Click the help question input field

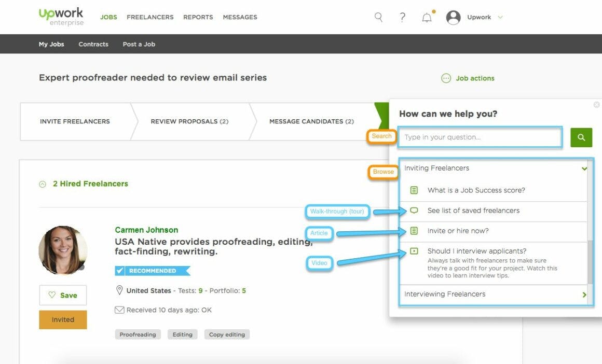pos(480,137)
